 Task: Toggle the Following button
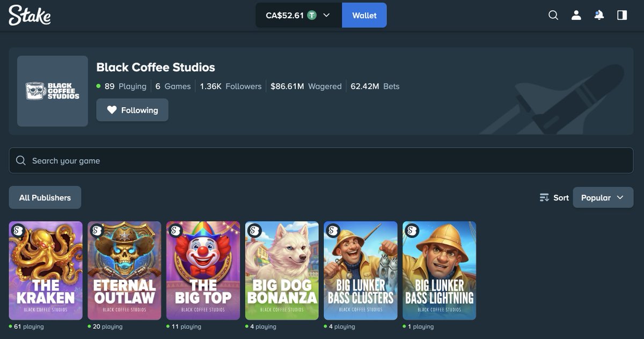tap(132, 110)
